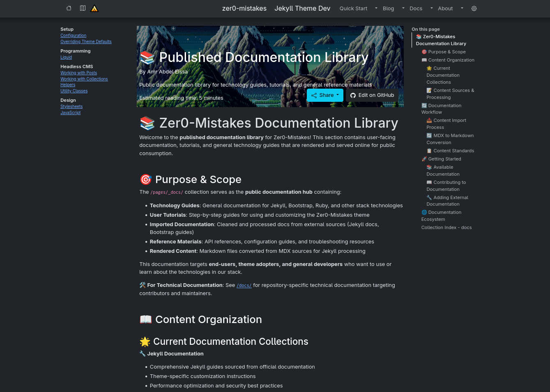550x392 pixels.
Task: Click the book/map icon in the navbar
Action: pyautogui.click(x=83, y=8)
